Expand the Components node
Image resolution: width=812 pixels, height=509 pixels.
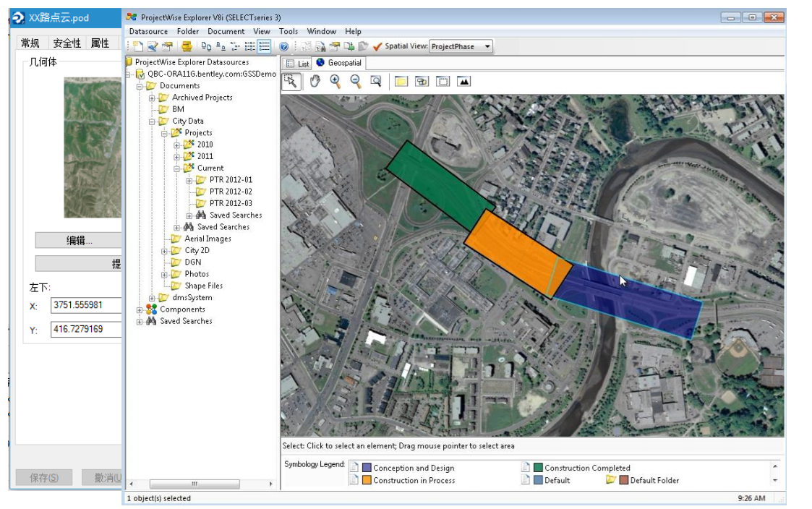[140, 310]
